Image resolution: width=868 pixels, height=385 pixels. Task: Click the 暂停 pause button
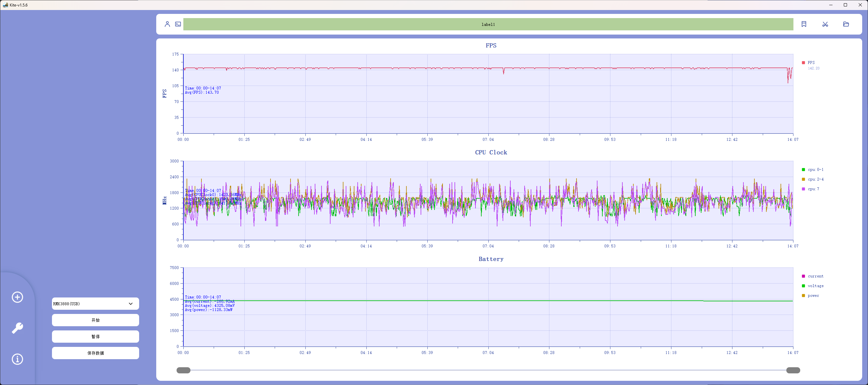pos(95,337)
